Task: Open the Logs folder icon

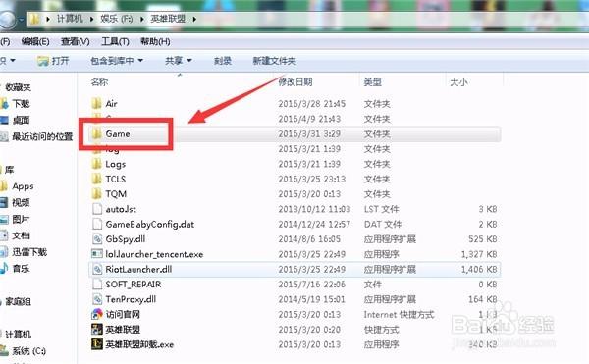Action: (x=97, y=164)
